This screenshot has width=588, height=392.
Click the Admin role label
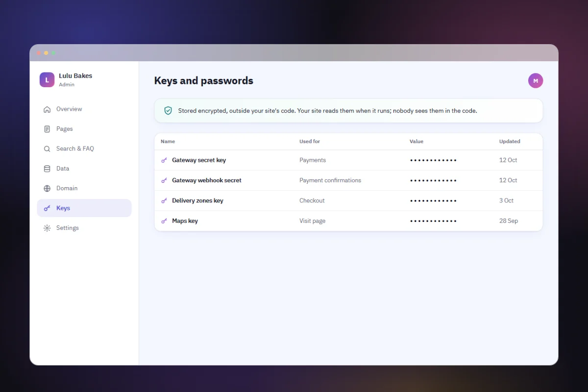[x=67, y=85]
